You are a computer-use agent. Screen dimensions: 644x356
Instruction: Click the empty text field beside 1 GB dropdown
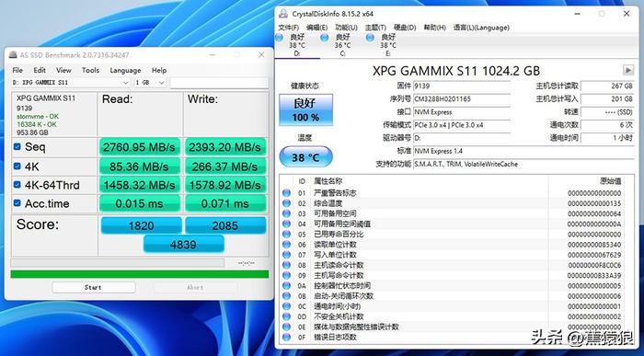coord(219,83)
